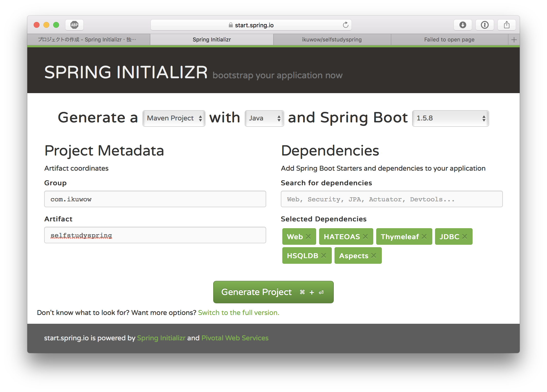Remove the Web dependency with its X
The width and height of the screenshot is (547, 392).
point(308,236)
